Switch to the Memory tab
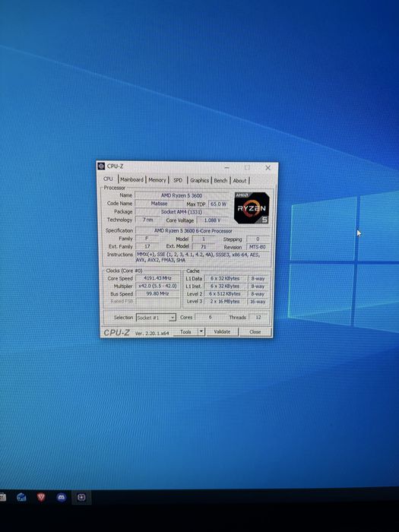This screenshot has height=532, width=399. click(x=157, y=180)
